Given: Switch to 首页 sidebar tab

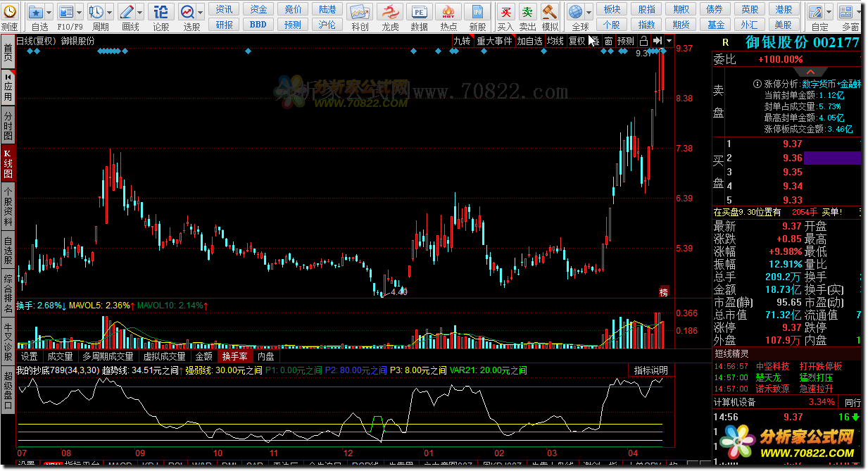Looking at the screenshot, I should click(8, 52).
